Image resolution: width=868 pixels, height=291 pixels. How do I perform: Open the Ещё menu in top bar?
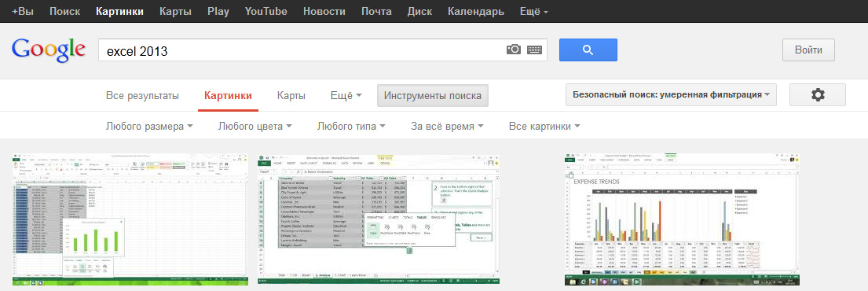(x=534, y=11)
